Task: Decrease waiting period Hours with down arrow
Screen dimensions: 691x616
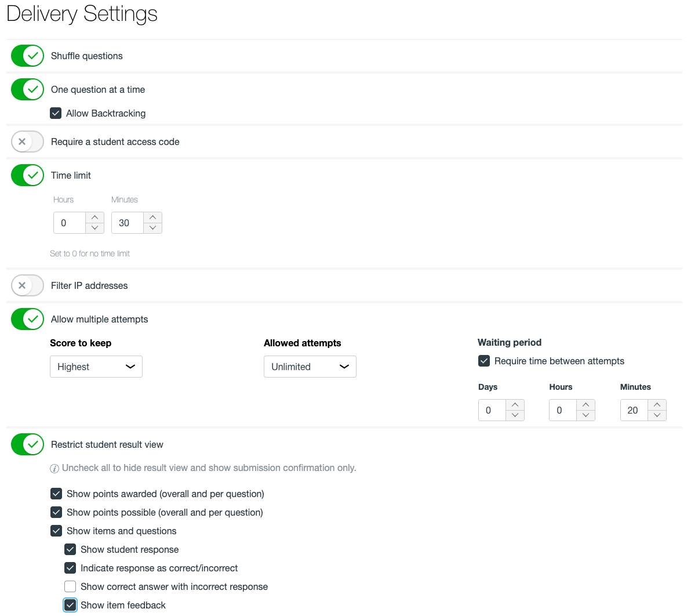Action: pyautogui.click(x=585, y=415)
